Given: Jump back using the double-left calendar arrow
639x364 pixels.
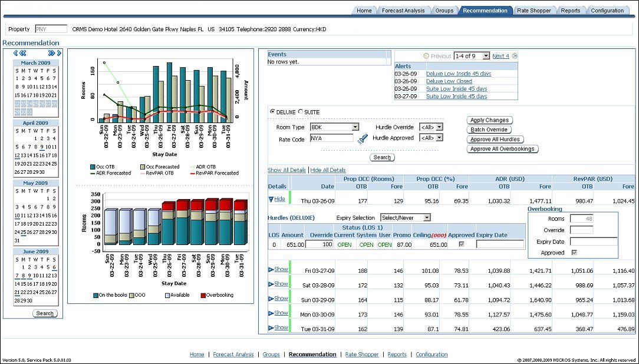Looking at the screenshot, I should [x=22, y=53].
